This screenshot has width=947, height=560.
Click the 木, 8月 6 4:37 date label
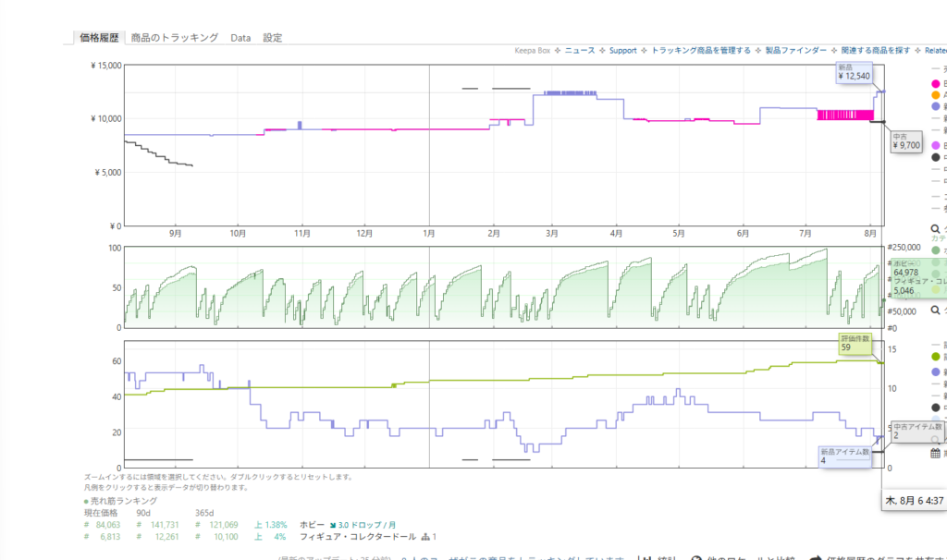pyautogui.click(x=915, y=500)
